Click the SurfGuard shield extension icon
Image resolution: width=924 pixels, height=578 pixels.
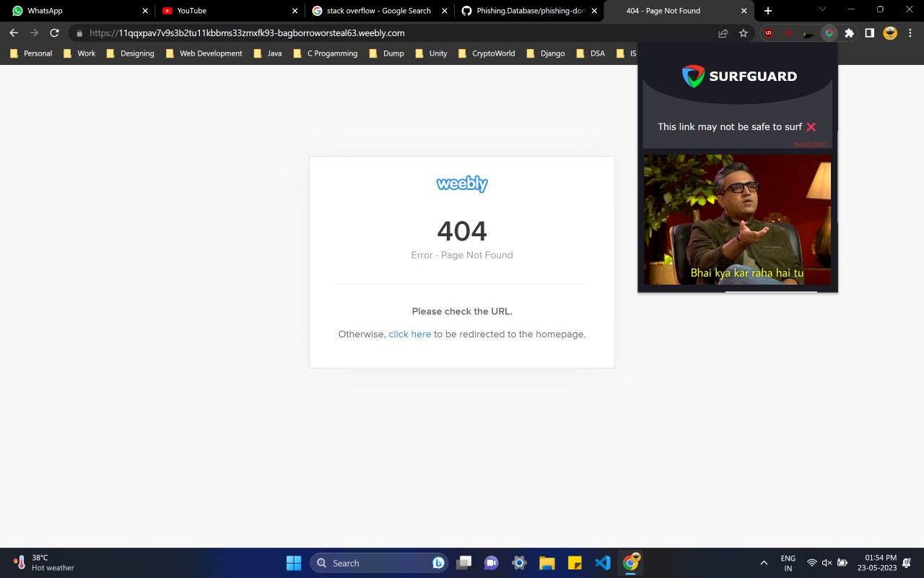pos(829,33)
